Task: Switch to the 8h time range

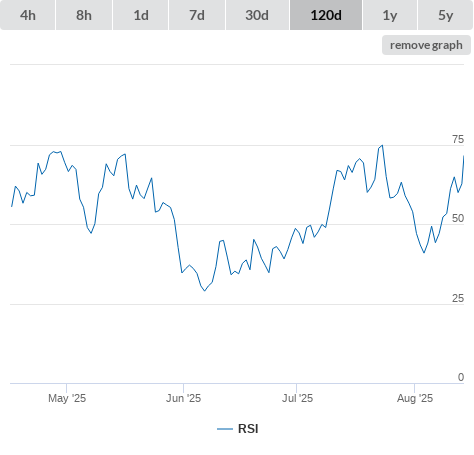Action: [84, 15]
